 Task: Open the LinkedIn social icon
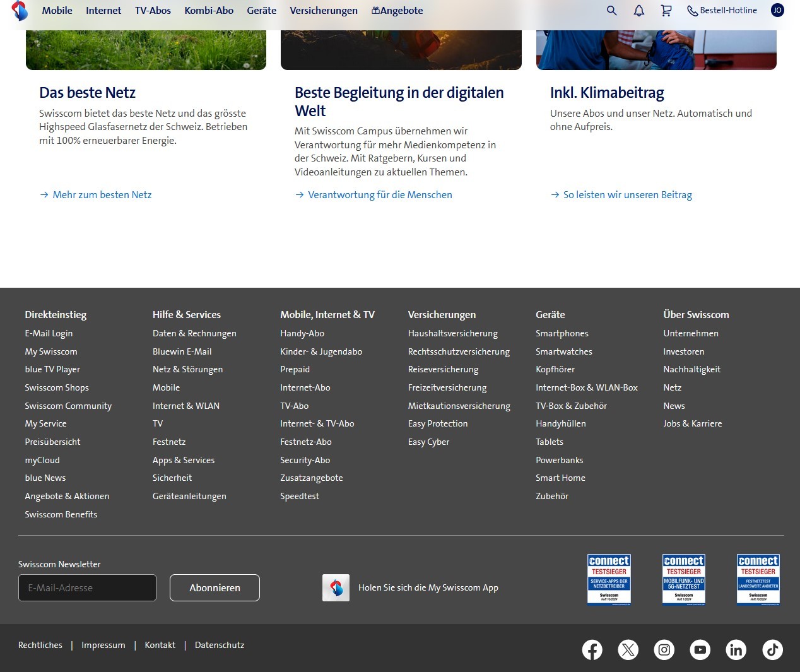point(736,649)
